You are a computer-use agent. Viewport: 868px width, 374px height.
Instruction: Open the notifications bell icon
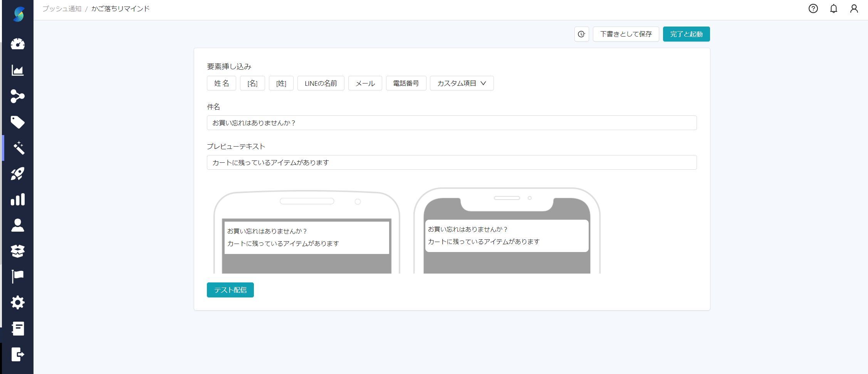coord(833,9)
